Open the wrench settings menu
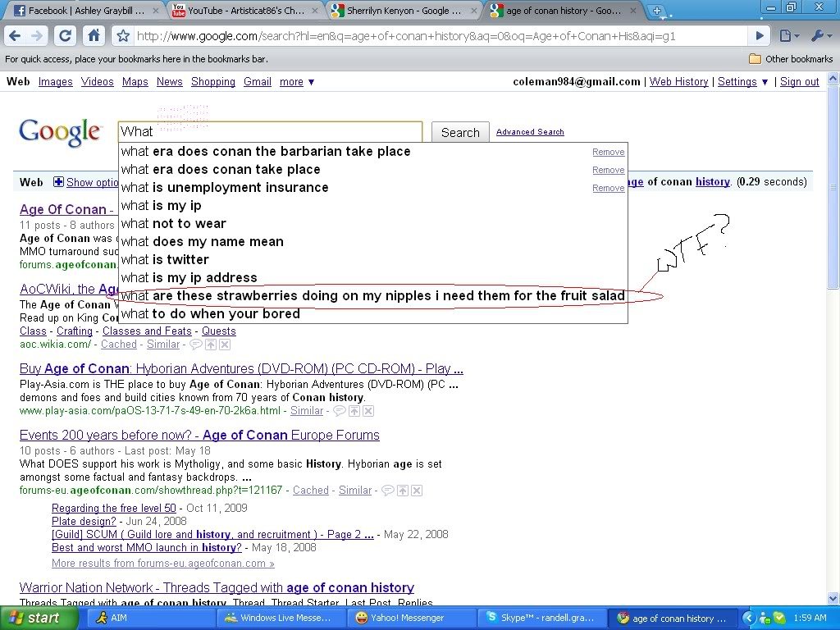 [x=820, y=36]
